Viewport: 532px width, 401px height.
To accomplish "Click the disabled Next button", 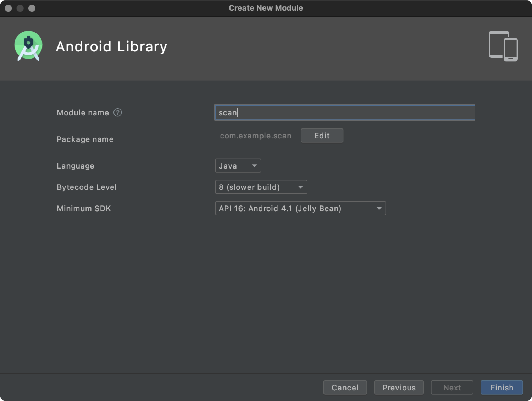I will pos(452,388).
